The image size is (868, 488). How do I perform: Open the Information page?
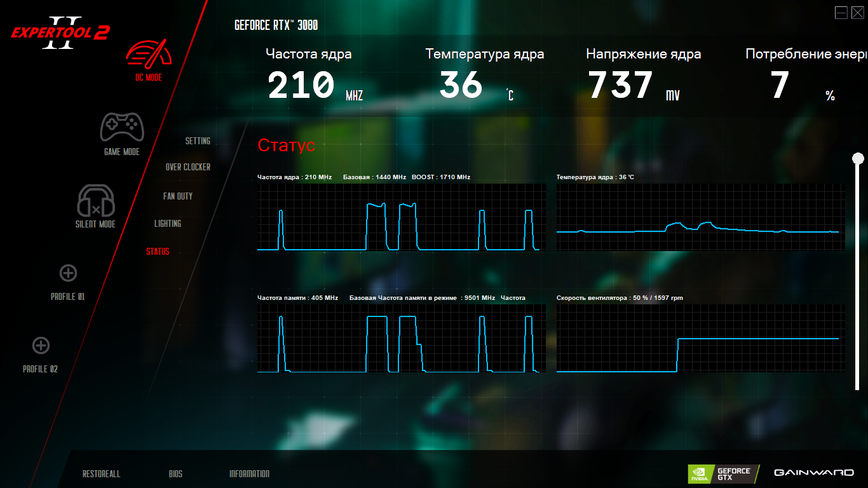pyautogui.click(x=249, y=474)
